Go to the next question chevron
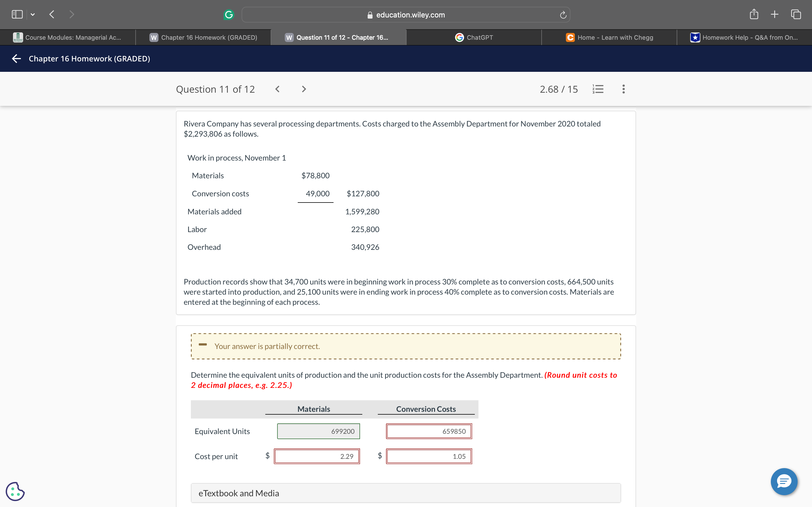This screenshot has width=812, height=507. pyautogui.click(x=304, y=89)
